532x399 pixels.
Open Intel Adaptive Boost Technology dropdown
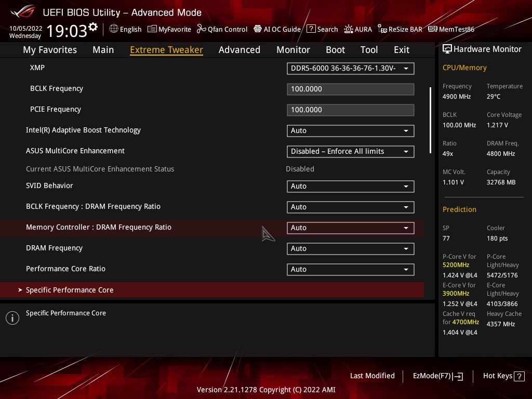point(351,130)
